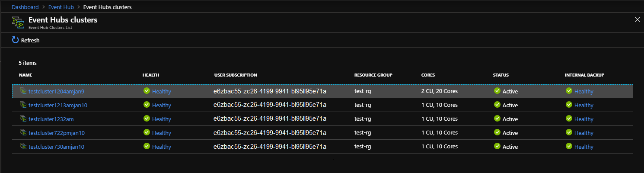Viewport: 644px width, 173px height.
Task: Sort by the CORES column header
Action: (428, 75)
